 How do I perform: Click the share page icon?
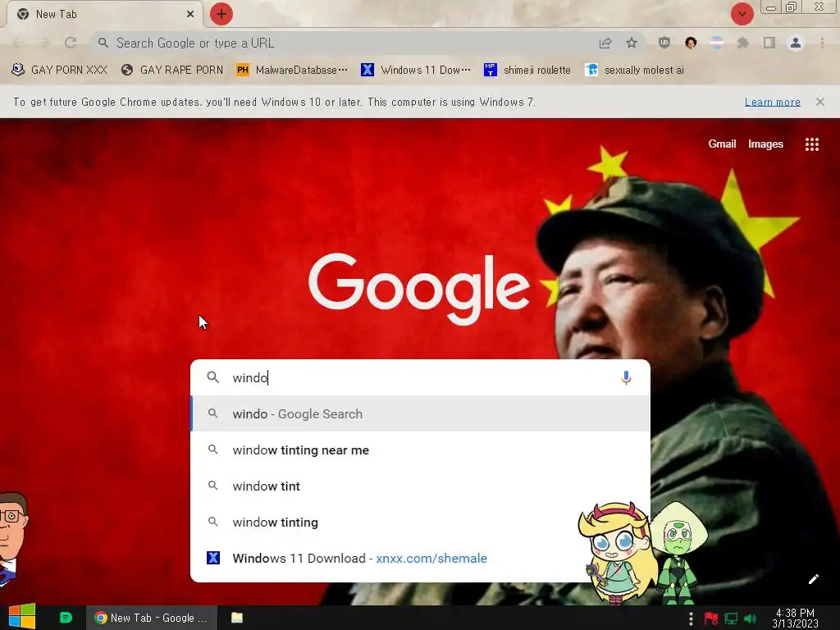(605, 43)
